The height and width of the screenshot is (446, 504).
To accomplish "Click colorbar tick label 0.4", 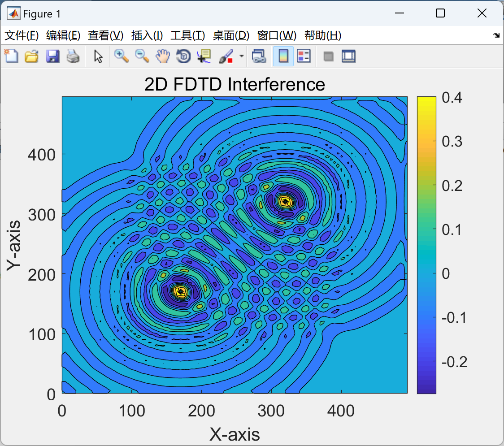I will click(x=452, y=97).
